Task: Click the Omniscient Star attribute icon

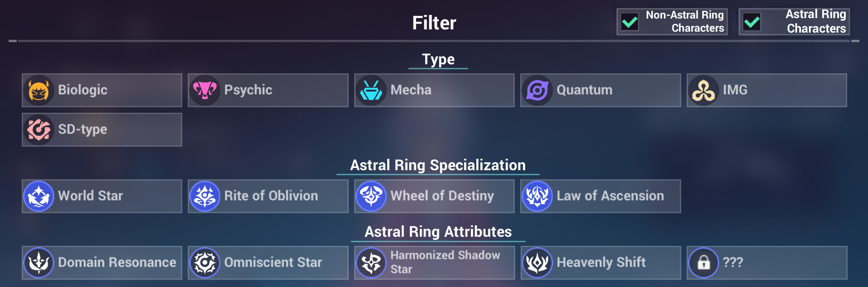Action: [x=205, y=263]
